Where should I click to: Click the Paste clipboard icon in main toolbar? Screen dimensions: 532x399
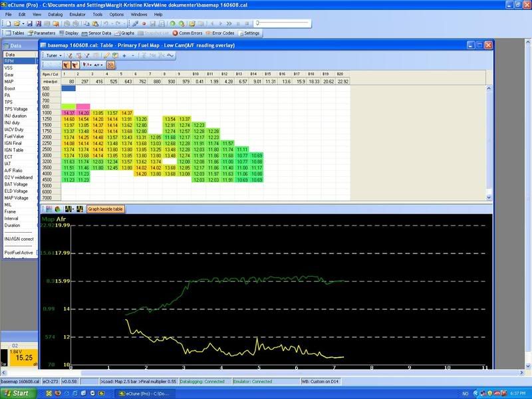pyautogui.click(x=95, y=24)
